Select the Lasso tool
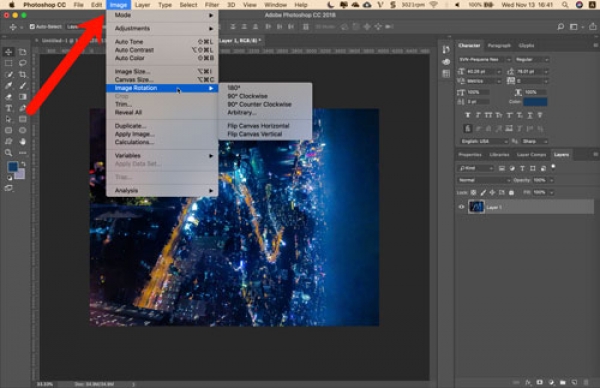This screenshot has height=388, width=600. coord(23,63)
